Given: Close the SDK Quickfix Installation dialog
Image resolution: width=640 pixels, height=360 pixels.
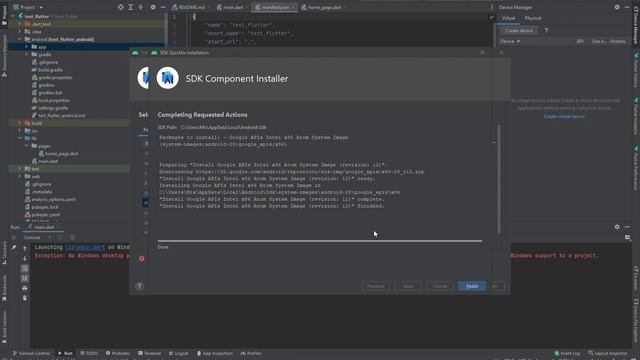Looking at the screenshot, I should click(482, 53).
